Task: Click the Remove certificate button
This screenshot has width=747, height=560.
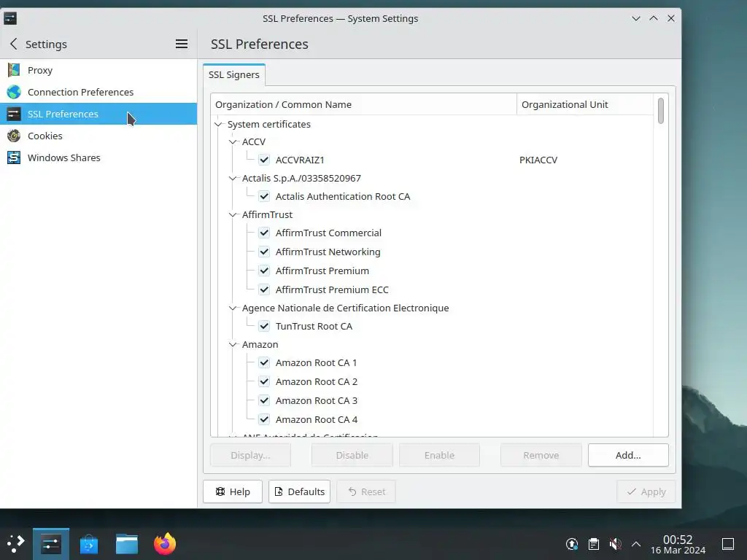Action: [541, 455]
